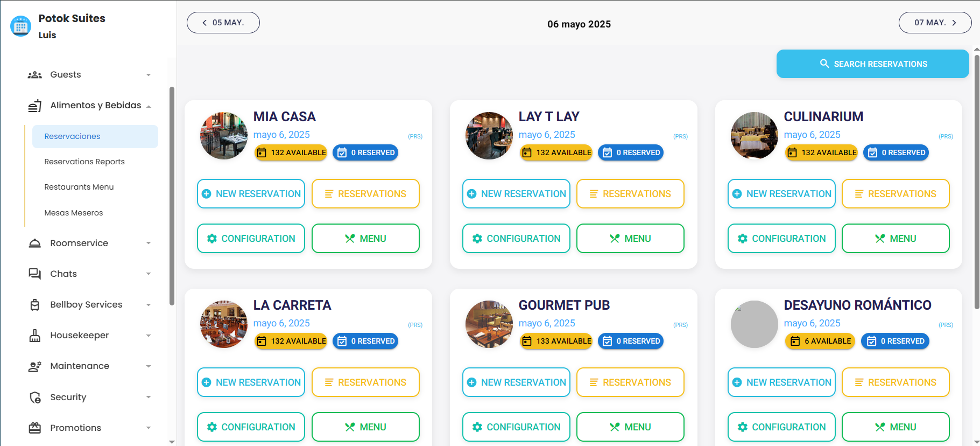Click the plus icon in MIA CASA New Reservation
The width and height of the screenshot is (980, 446).
(206, 194)
